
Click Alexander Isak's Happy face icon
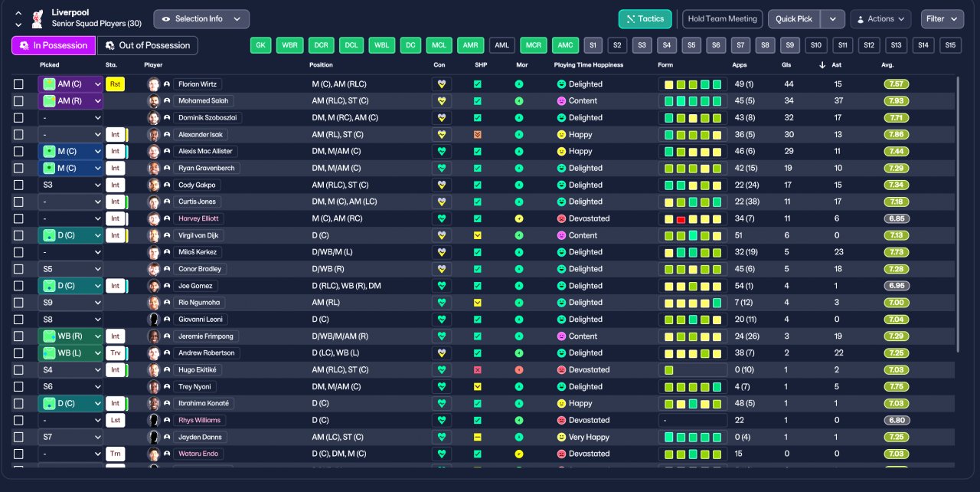(561, 135)
